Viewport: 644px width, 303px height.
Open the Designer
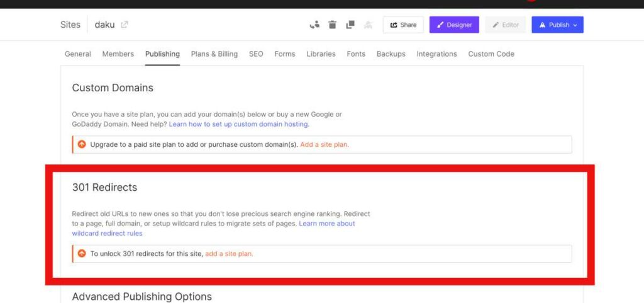(454, 25)
